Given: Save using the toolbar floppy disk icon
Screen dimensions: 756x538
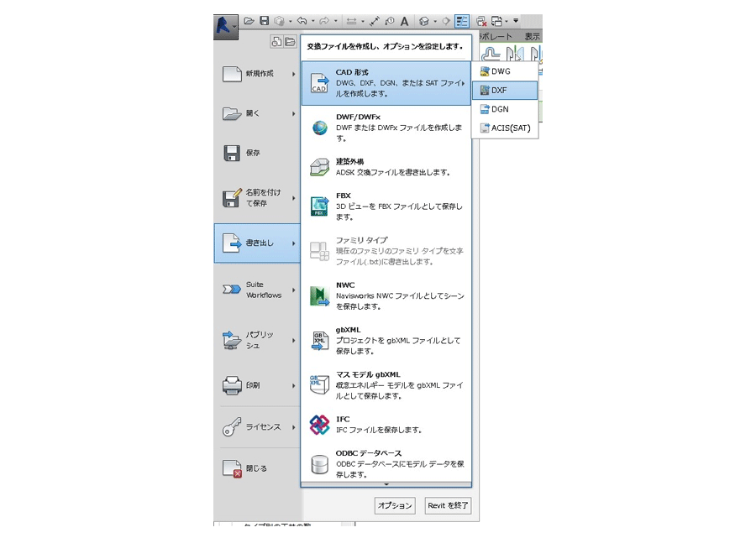Looking at the screenshot, I should click(265, 21).
